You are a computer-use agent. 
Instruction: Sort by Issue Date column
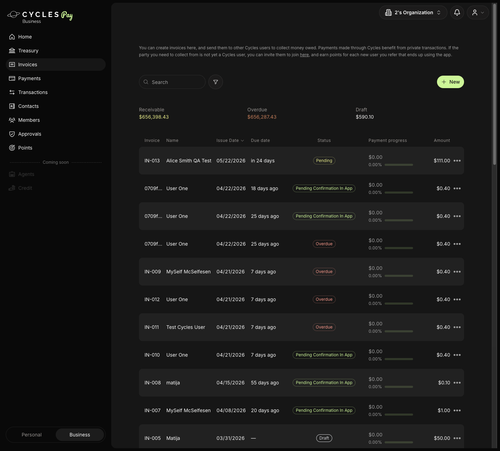[x=230, y=140]
